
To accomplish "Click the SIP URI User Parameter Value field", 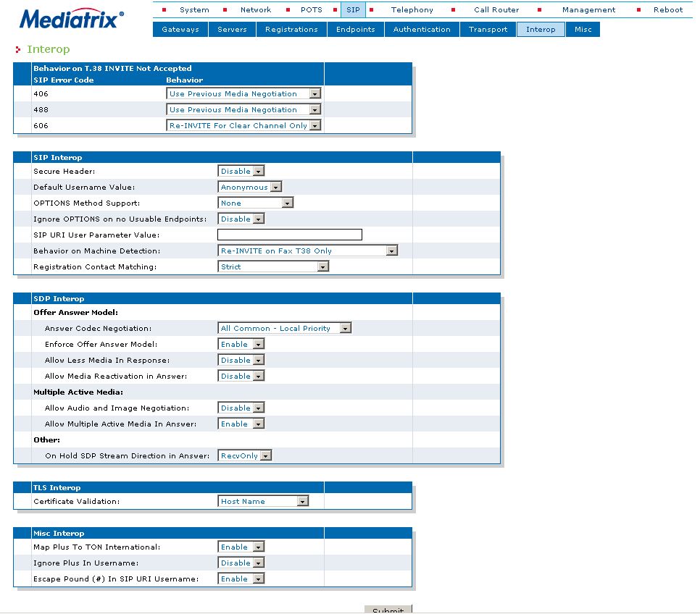I will click(290, 235).
